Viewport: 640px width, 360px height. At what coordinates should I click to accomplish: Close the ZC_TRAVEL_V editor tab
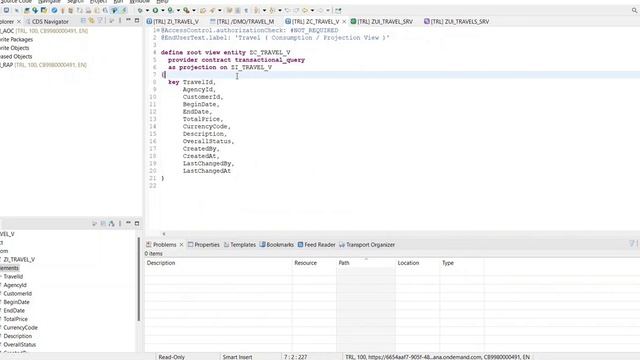tap(344, 22)
